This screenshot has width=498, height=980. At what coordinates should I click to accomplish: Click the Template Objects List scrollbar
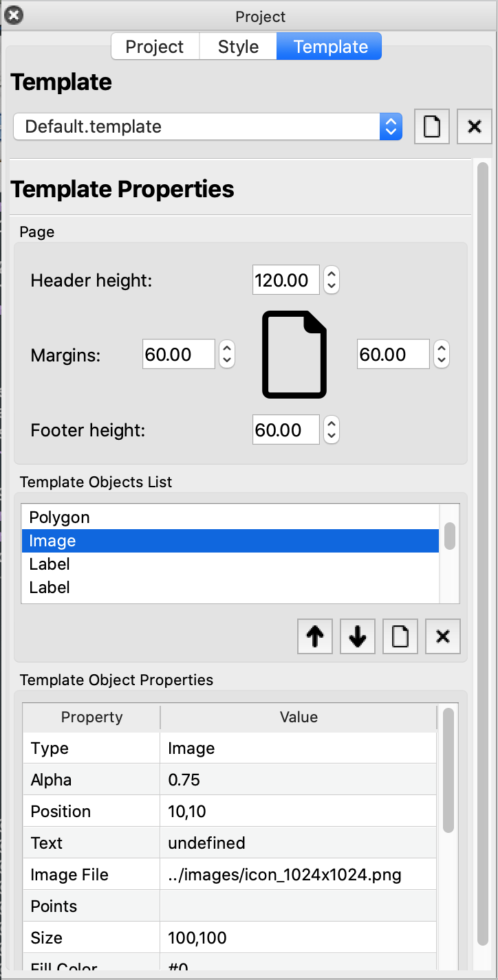450,537
